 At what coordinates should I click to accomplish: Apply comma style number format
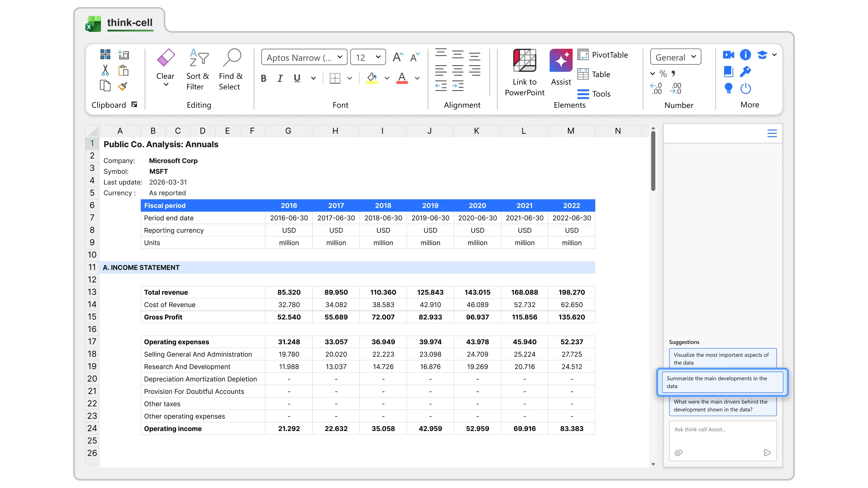673,73
